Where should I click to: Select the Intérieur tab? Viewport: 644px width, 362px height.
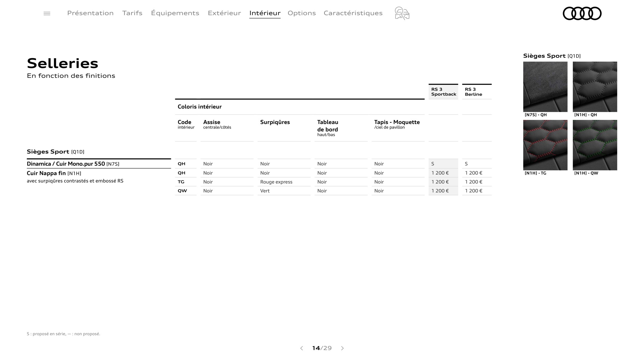(x=265, y=13)
